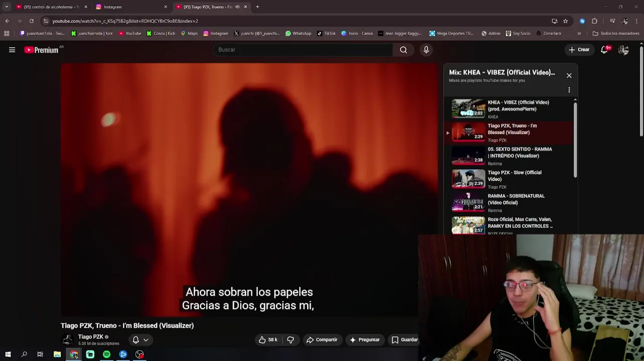Go to YouTube Premium home logo
The height and width of the screenshot is (361, 644).
point(41,50)
